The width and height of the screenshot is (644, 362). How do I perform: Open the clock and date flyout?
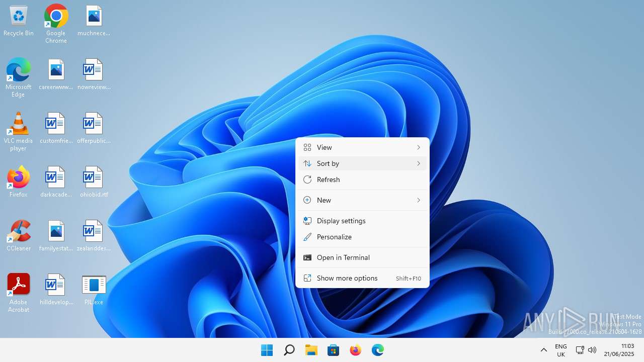coord(619,350)
